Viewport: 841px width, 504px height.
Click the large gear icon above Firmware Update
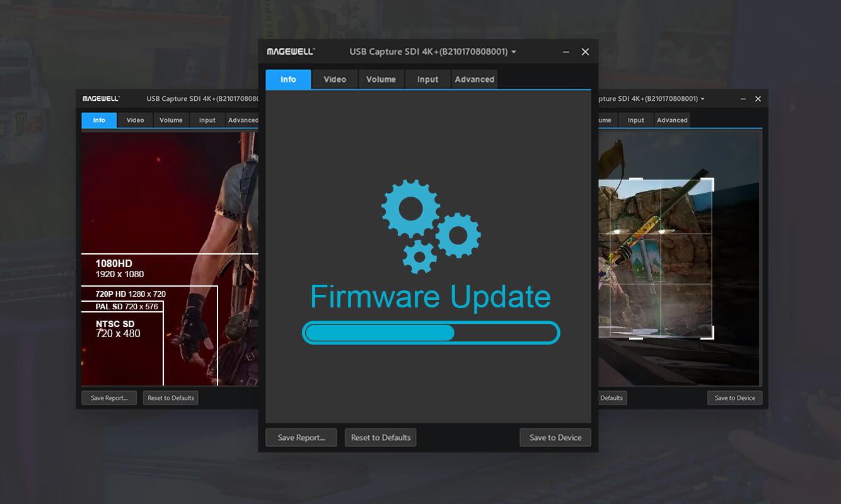[410, 208]
